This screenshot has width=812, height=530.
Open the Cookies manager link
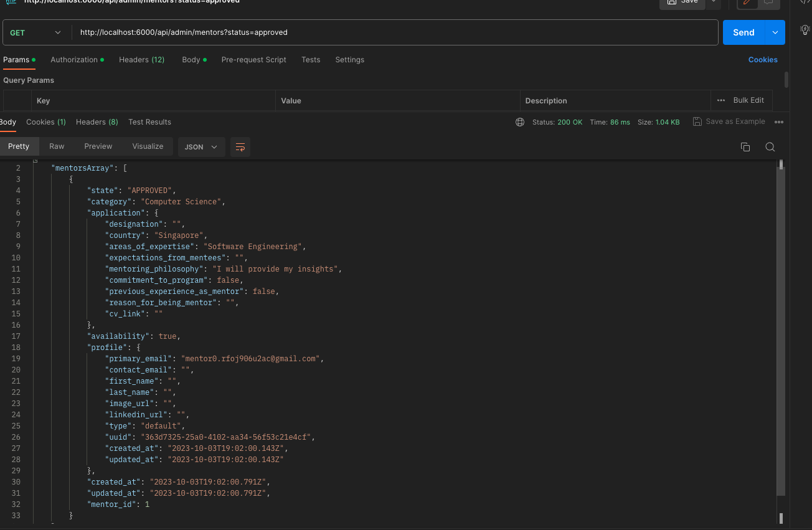pyautogui.click(x=763, y=59)
